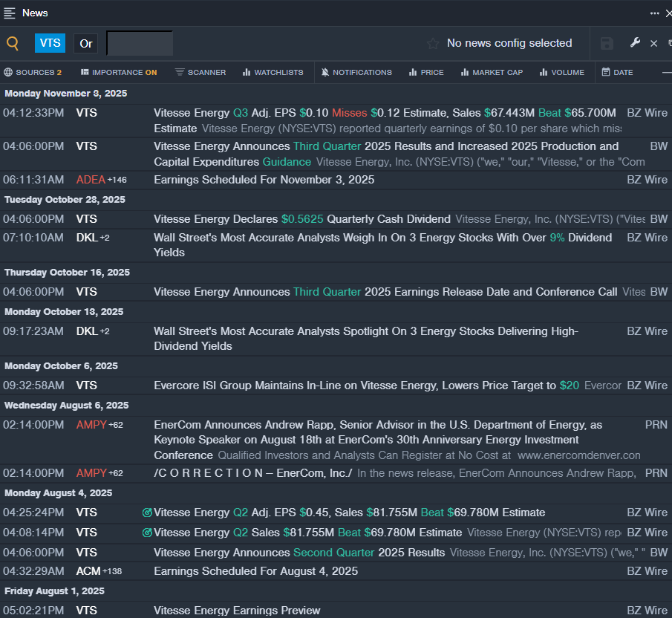The width and height of the screenshot is (672, 618).
Task: Toggle the Or search operator
Action: click(x=86, y=43)
